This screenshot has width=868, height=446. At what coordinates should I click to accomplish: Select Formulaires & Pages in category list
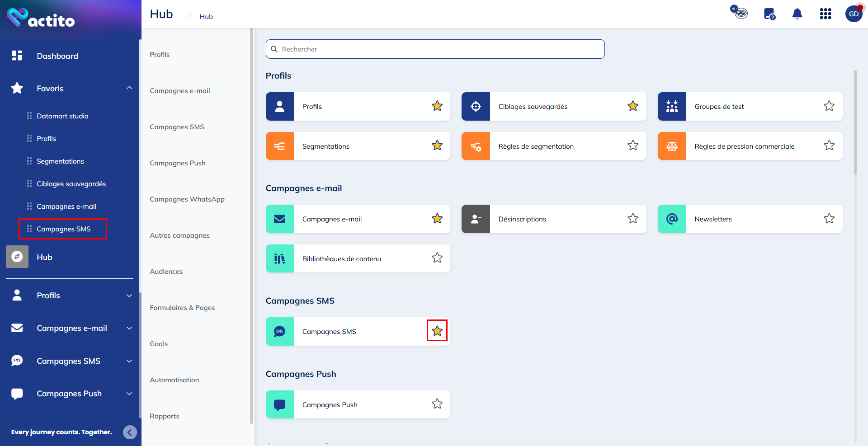(182, 308)
